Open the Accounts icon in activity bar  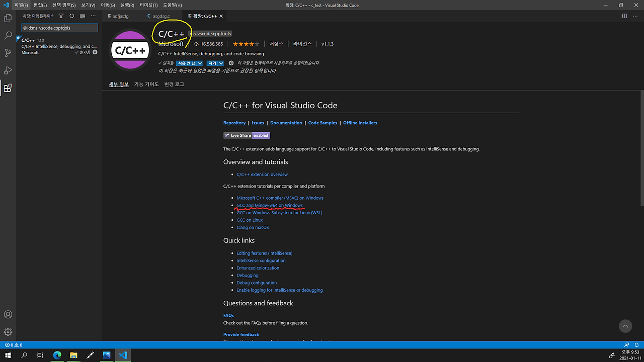(8, 315)
